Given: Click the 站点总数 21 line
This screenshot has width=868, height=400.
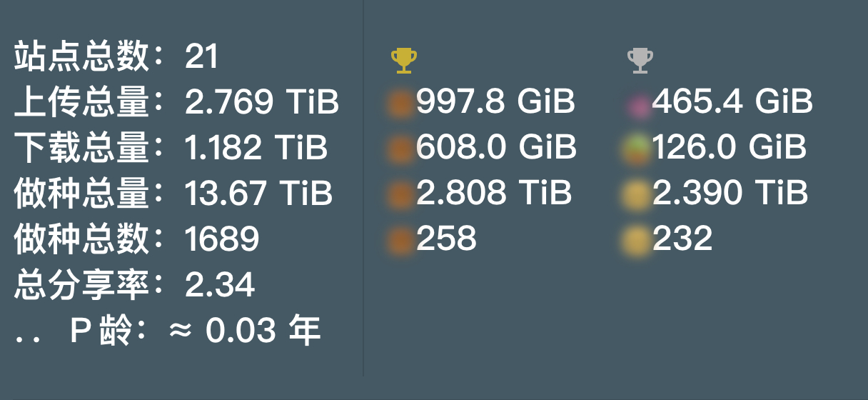Looking at the screenshot, I should pyautogui.click(x=116, y=56).
